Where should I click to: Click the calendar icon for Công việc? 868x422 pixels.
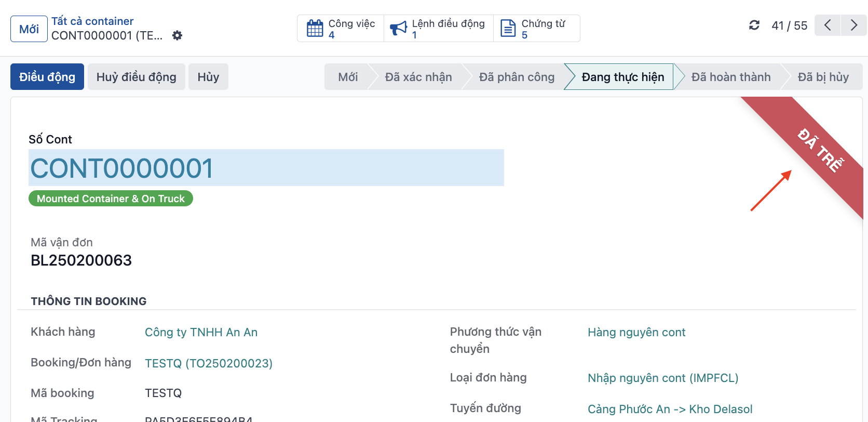(315, 29)
